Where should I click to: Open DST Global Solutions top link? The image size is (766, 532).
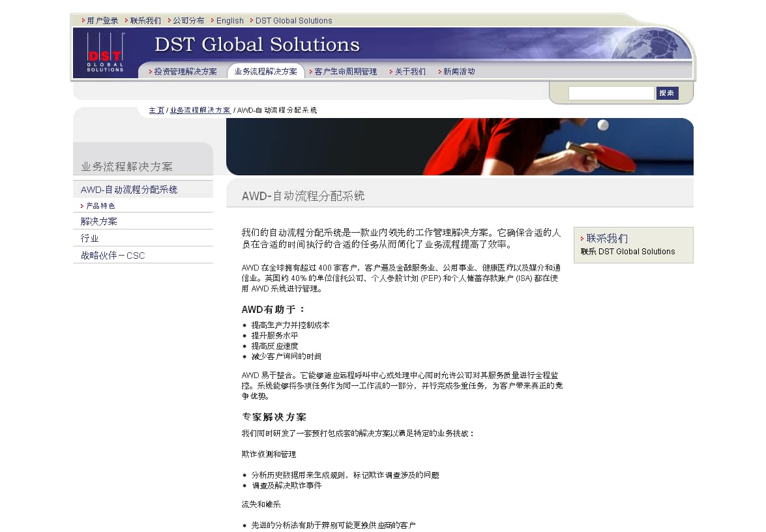[x=293, y=21]
